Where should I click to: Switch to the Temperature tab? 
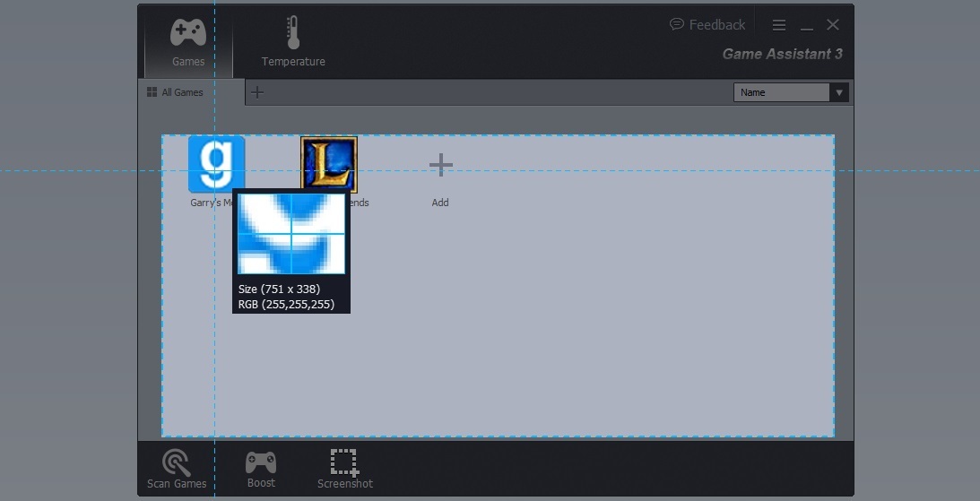point(293,42)
